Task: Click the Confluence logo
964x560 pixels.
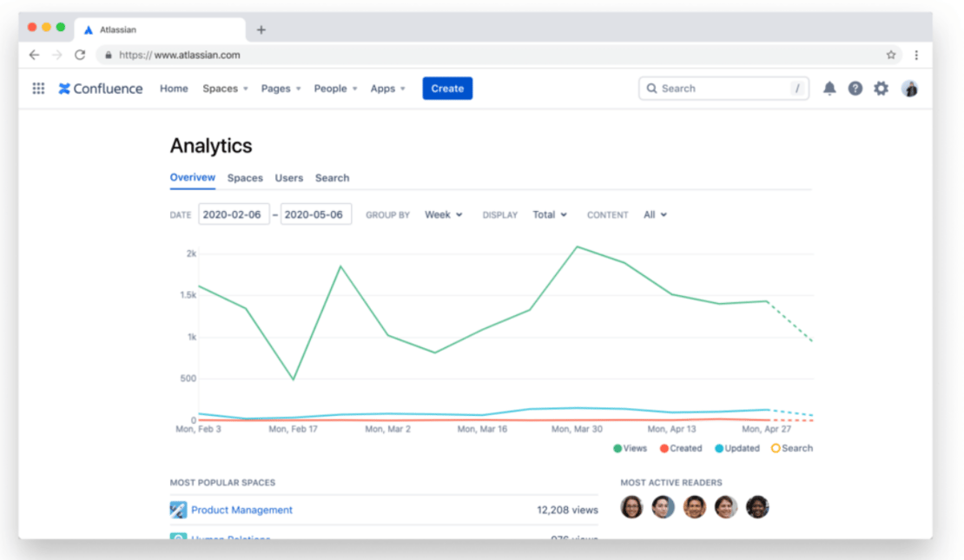Action: [101, 89]
